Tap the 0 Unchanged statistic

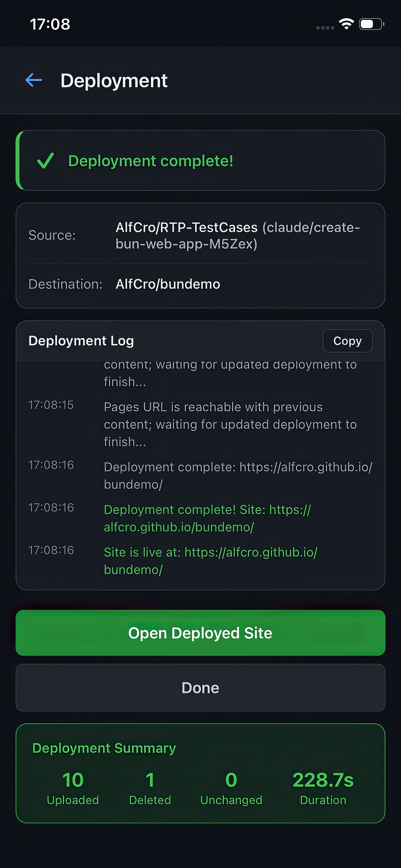(x=231, y=788)
